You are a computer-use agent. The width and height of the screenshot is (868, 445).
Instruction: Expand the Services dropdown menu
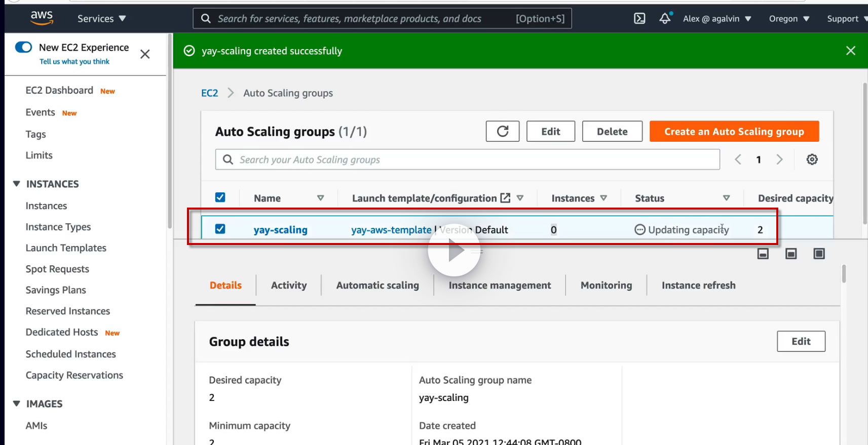(x=101, y=19)
